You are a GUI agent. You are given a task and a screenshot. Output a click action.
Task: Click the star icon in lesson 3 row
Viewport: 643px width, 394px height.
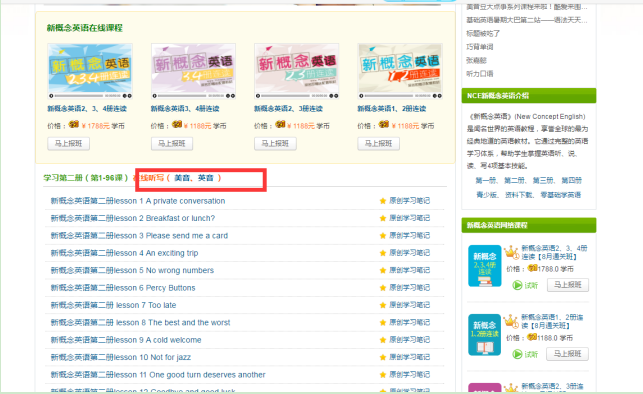point(383,236)
